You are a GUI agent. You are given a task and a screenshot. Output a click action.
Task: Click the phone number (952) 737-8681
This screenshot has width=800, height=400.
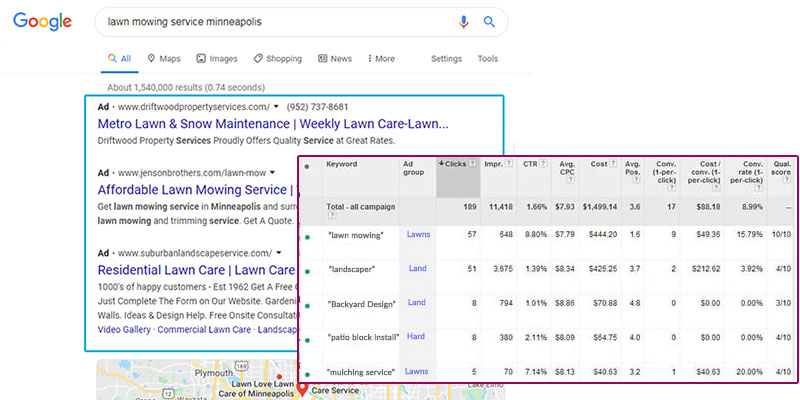(x=317, y=107)
